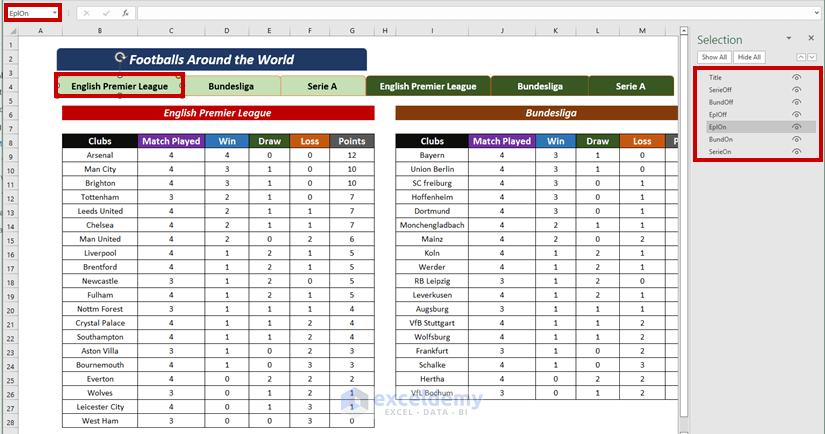Click the Cancel entry X icon
The height and width of the screenshot is (434, 825).
click(x=86, y=13)
